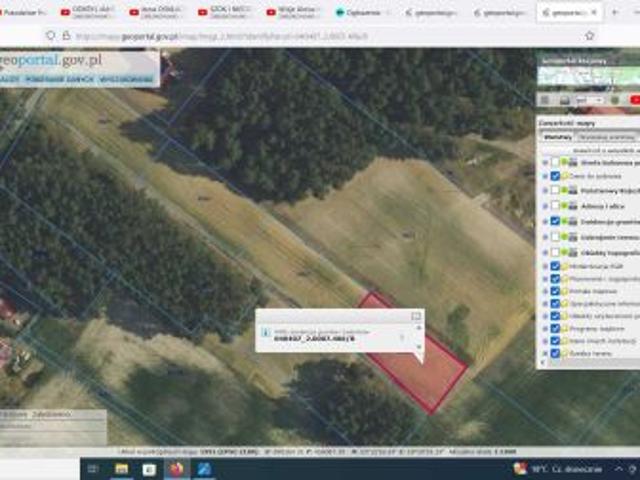The image size is (640, 480).
Task: Open File Explorer from the Windows taskbar
Action: [122, 469]
